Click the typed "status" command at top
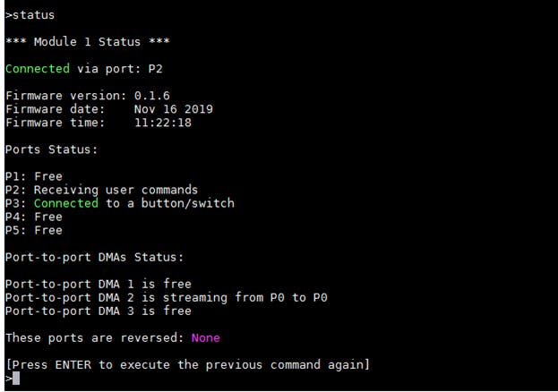 31,15
